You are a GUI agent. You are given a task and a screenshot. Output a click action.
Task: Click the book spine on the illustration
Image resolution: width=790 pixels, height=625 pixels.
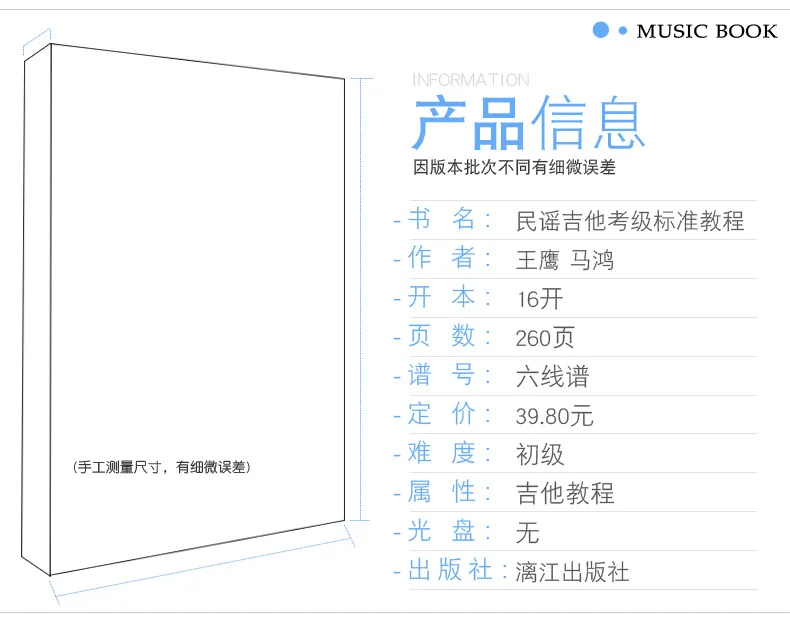[36, 309]
